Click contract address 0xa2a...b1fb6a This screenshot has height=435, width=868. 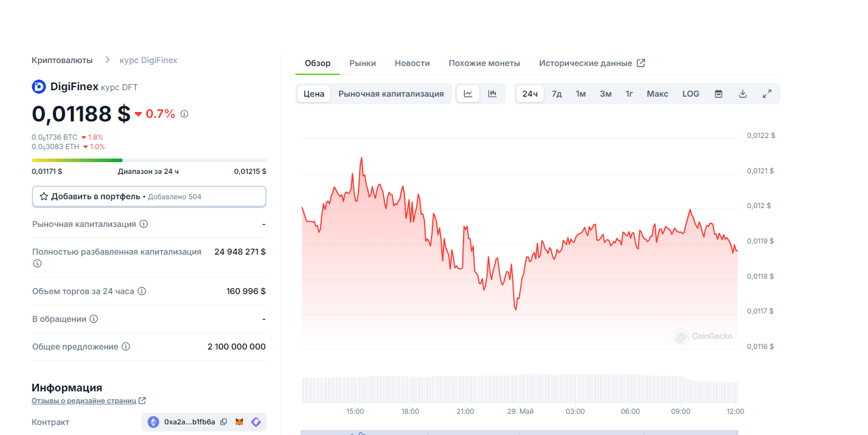(189, 422)
